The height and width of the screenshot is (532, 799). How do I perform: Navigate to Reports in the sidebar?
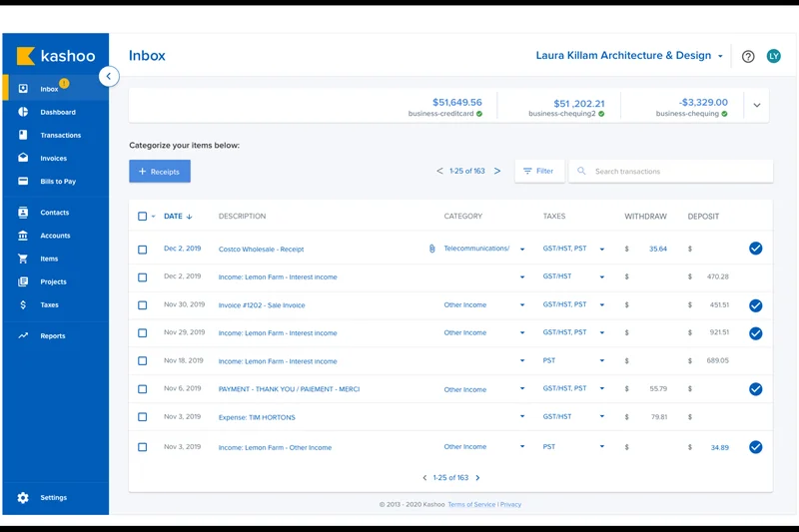click(52, 336)
